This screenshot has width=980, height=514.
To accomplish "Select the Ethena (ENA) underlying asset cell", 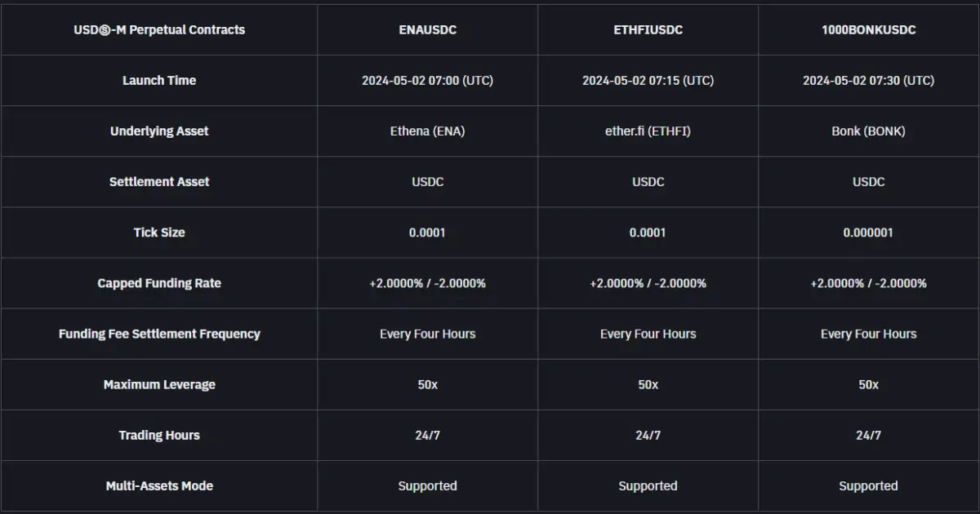I will click(x=427, y=131).
